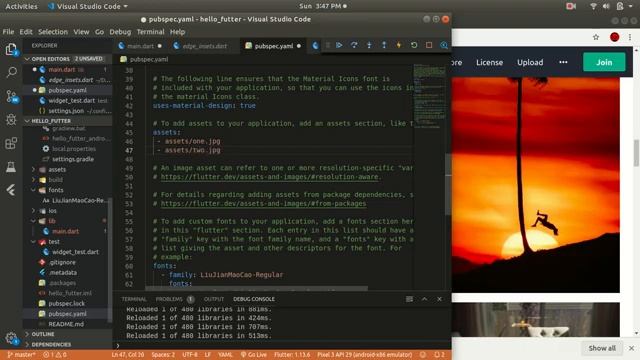Click the debug Step Out button

click(x=384, y=45)
